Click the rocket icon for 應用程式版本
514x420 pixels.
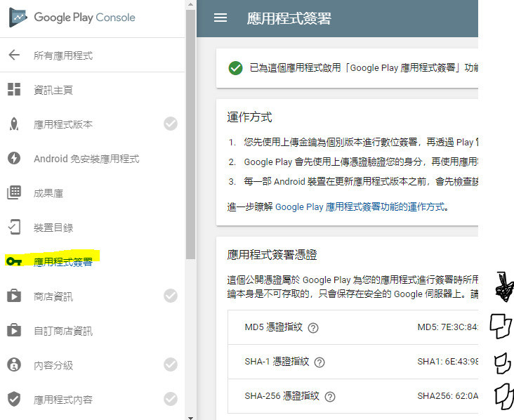14,124
